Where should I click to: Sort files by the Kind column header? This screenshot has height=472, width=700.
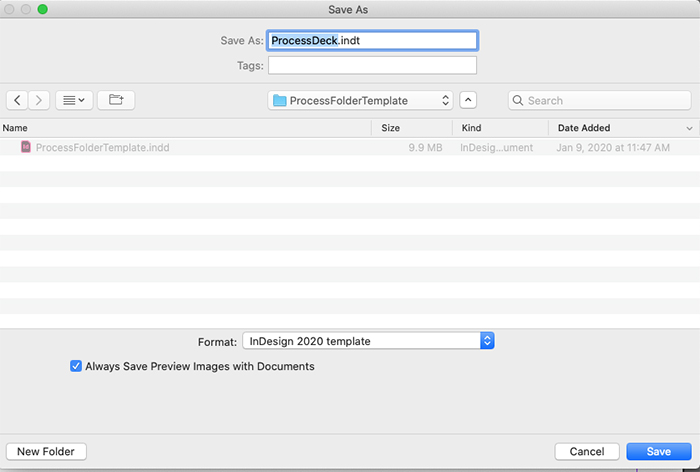click(x=471, y=128)
